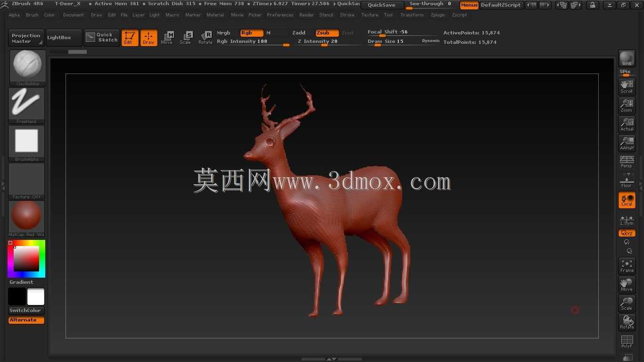The image size is (644, 362).
Task: Click the QuickSave button
Action: (381, 5)
